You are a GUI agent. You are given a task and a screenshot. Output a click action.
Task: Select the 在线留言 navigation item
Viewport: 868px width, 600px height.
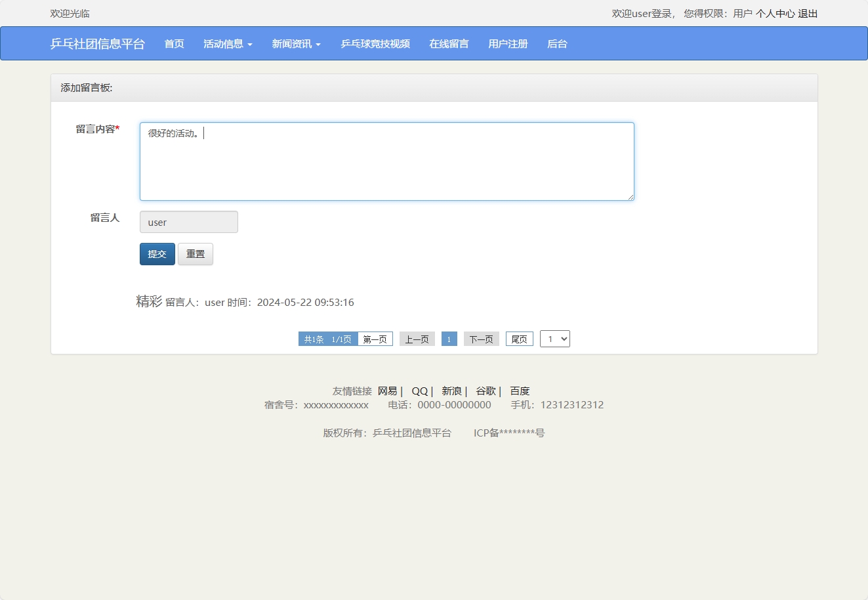449,43
